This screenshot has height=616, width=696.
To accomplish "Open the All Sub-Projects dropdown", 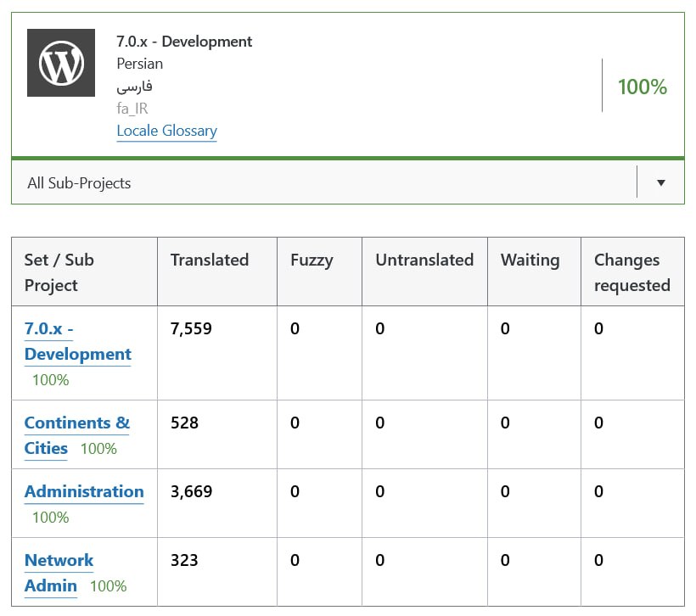I will [347, 182].
